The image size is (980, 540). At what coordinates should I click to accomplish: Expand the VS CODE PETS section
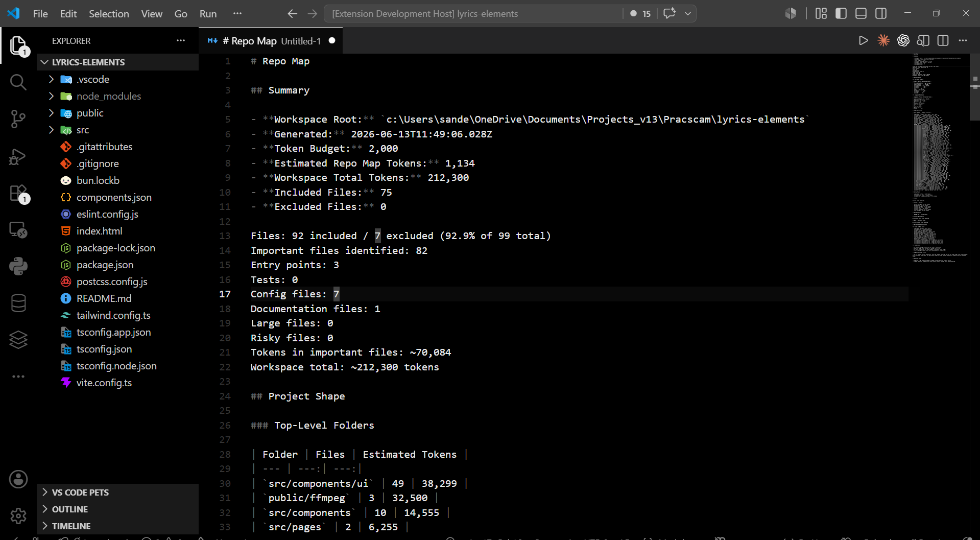coord(117,492)
